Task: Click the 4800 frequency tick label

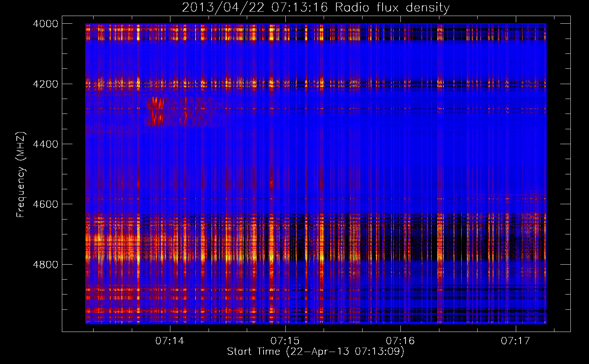Action: [46, 264]
